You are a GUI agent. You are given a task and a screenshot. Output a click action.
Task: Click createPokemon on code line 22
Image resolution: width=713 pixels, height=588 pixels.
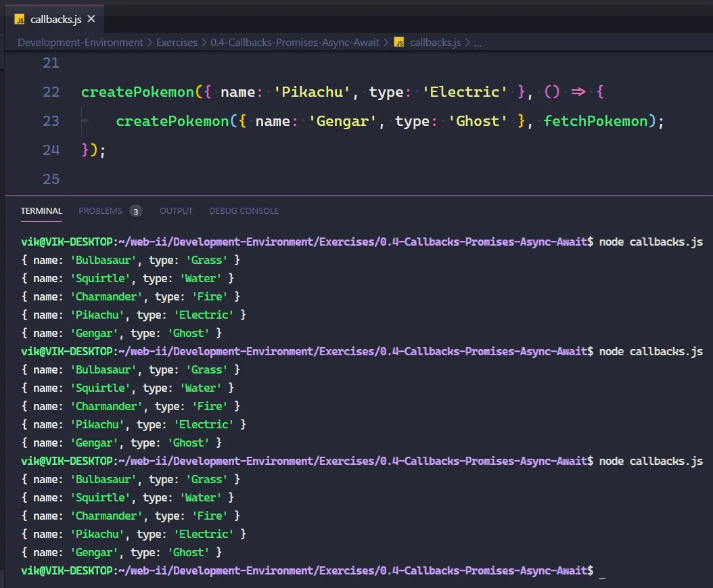coord(138,92)
